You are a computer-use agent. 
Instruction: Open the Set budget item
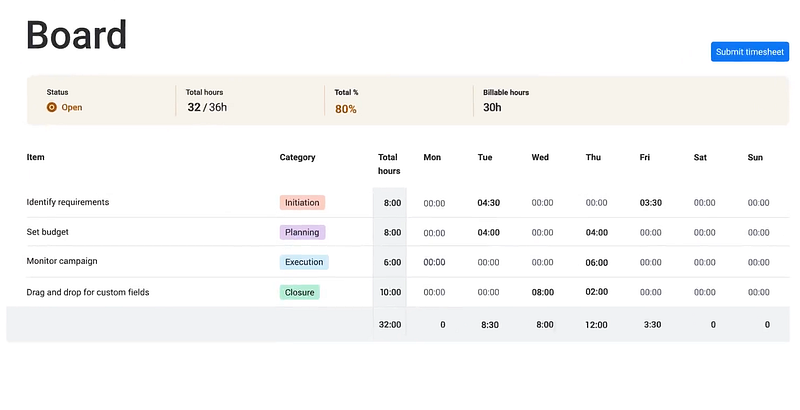click(49, 232)
